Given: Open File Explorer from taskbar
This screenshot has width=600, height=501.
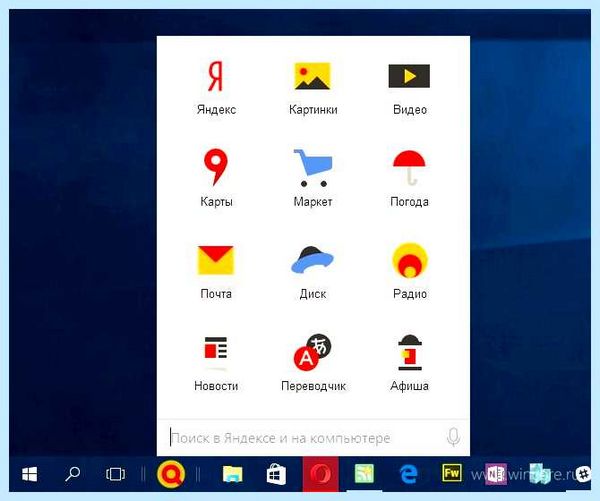Looking at the screenshot, I should tap(233, 474).
